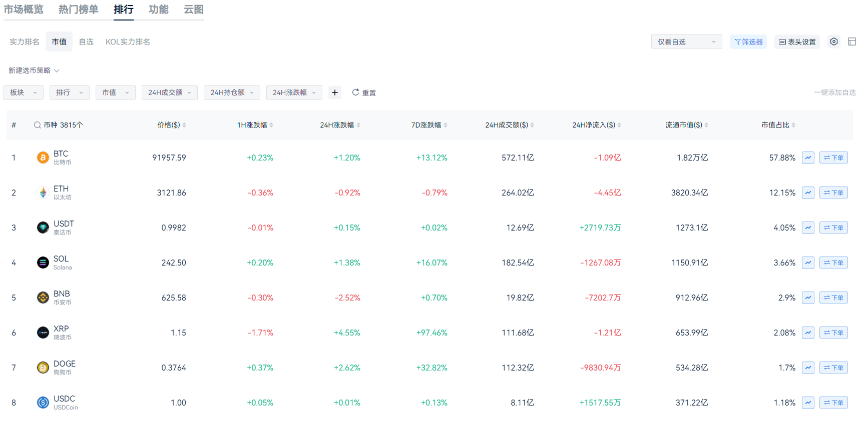The width and height of the screenshot is (868, 424).
Task: Place order for ETH 下单
Action: point(833,192)
